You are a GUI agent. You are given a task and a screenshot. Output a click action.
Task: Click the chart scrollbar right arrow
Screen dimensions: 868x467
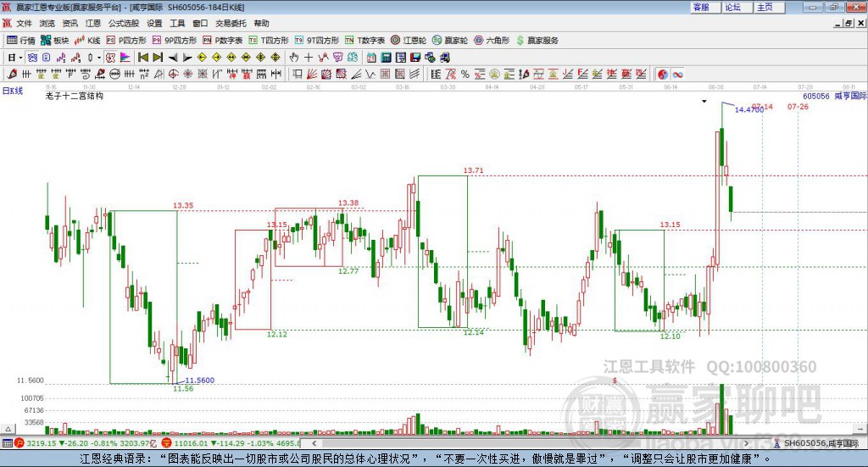[746, 443]
